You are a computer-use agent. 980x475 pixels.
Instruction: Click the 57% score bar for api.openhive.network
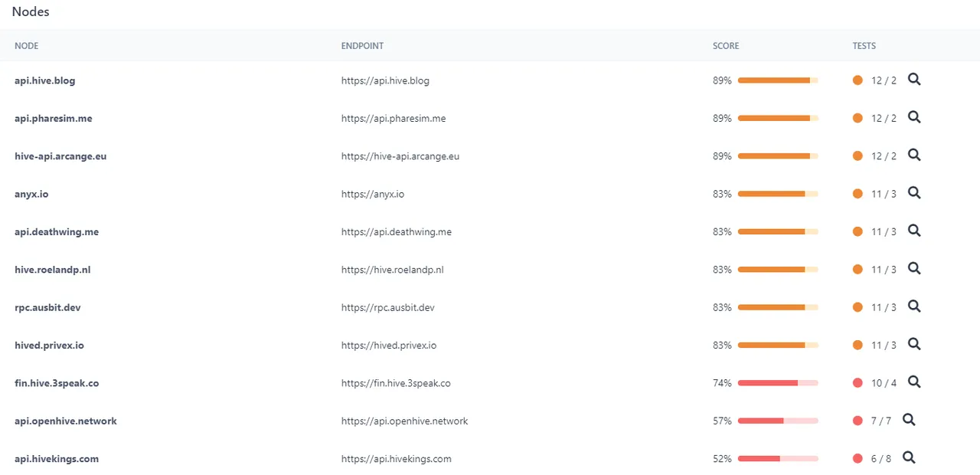pos(778,421)
